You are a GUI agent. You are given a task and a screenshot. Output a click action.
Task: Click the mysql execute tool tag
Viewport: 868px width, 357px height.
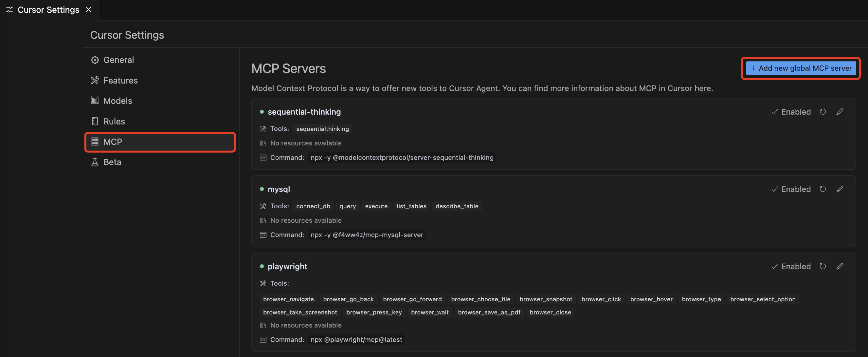(376, 206)
